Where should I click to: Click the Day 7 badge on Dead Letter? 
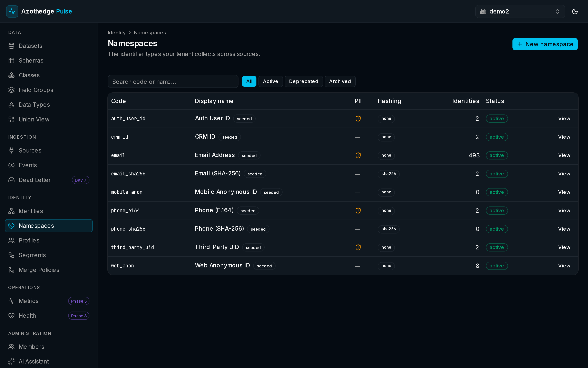(80, 180)
